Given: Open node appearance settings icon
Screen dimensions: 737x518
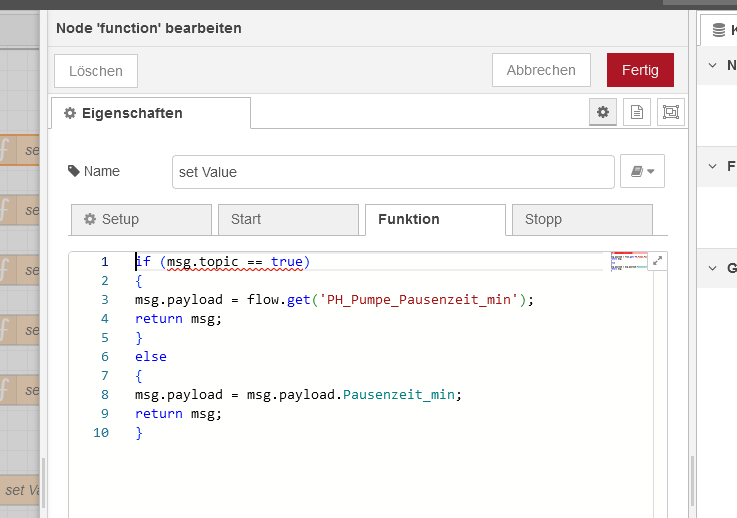Looking at the screenshot, I should (669, 113).
